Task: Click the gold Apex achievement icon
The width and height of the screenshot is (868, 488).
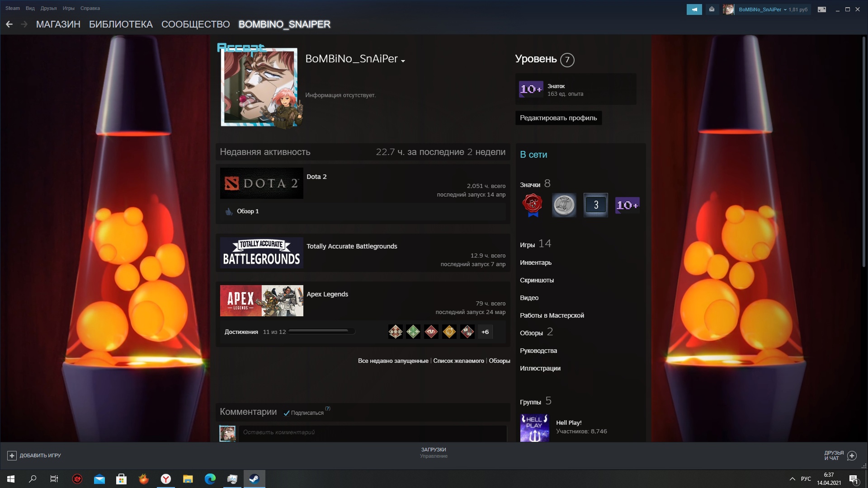Action: 449,332
